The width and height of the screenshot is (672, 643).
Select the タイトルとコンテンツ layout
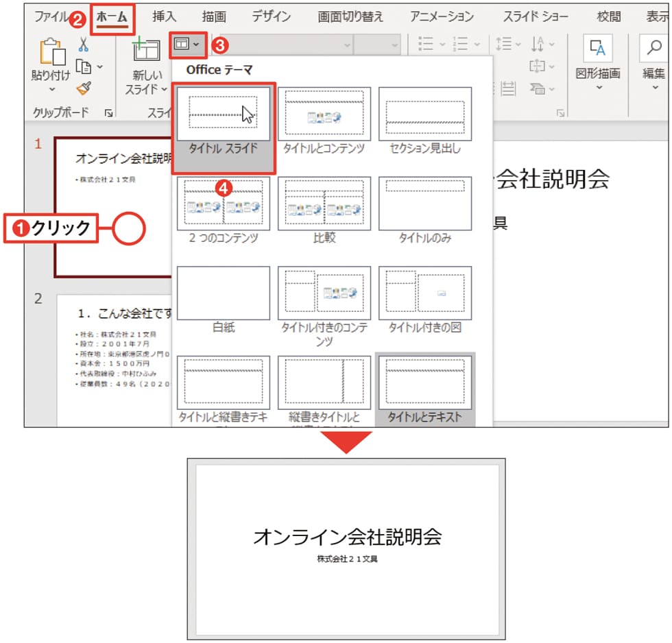click(324, 121)
